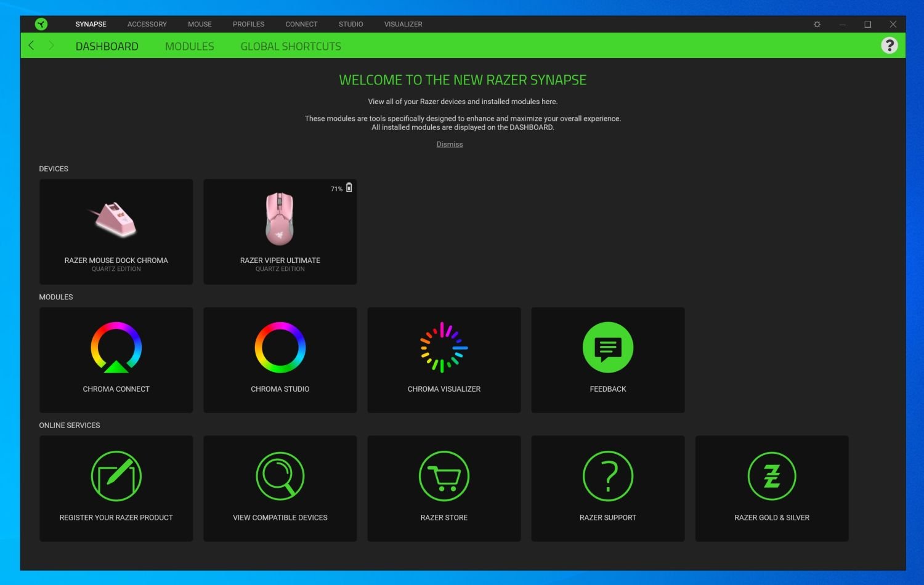Open the Razer Support question icon
This screenshot has width=924, height=585.
click(x=608, y=476)
